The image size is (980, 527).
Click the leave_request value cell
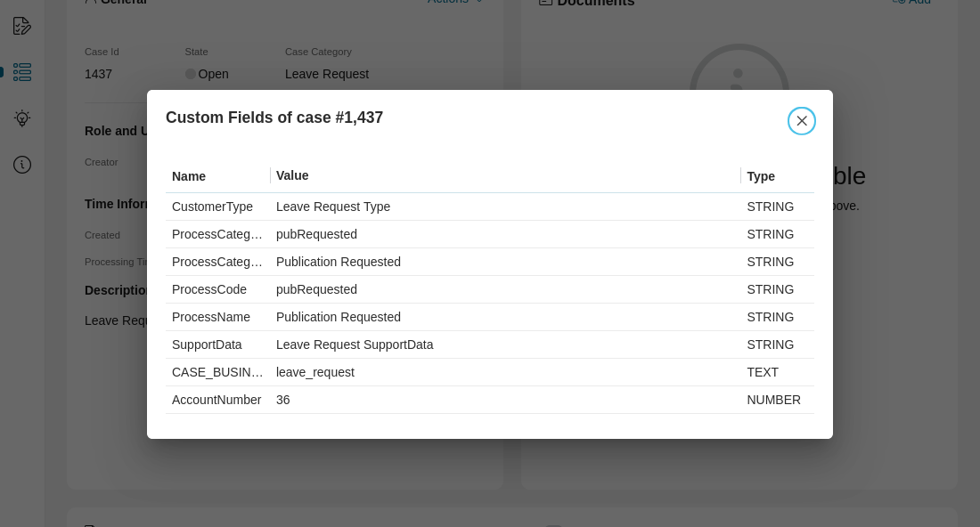point(315,372)
